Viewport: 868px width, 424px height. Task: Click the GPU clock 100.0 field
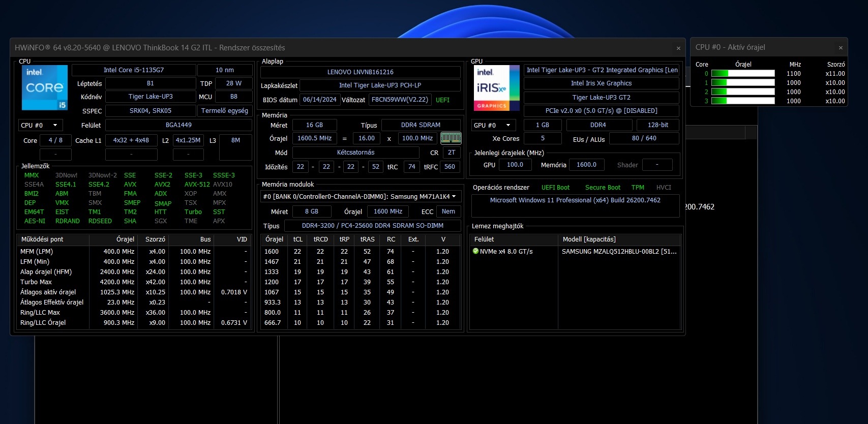point(515,165)
